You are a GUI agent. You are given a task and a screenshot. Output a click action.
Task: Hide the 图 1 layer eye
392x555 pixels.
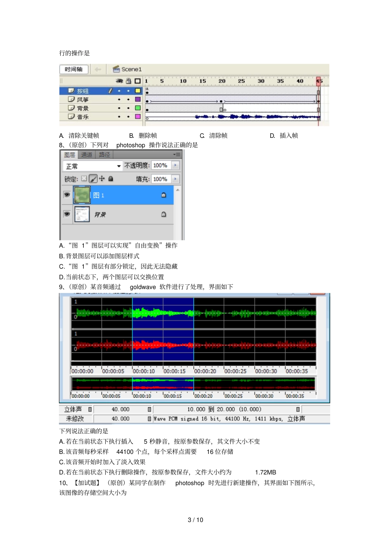click(x=67, y=195)
